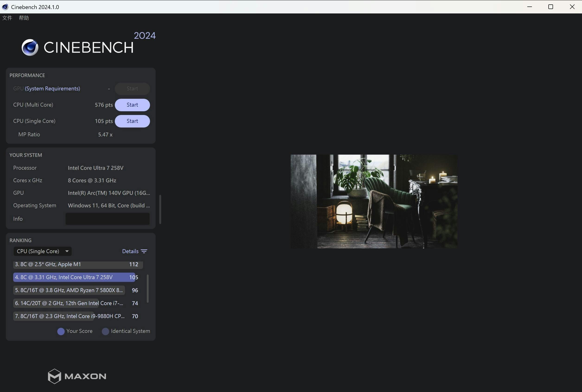
Task: Click the Cinebench title bar app icon
Action: 5,7
